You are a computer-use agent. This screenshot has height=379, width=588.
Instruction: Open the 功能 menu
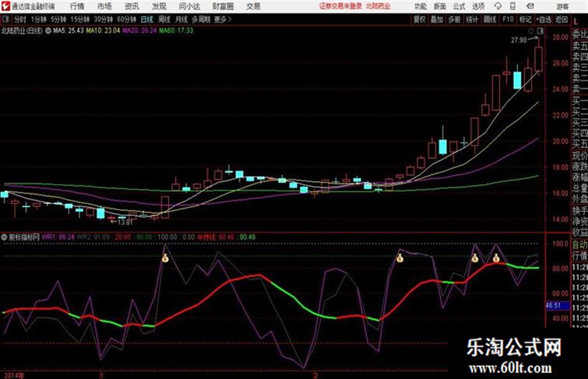click(421, 6)
